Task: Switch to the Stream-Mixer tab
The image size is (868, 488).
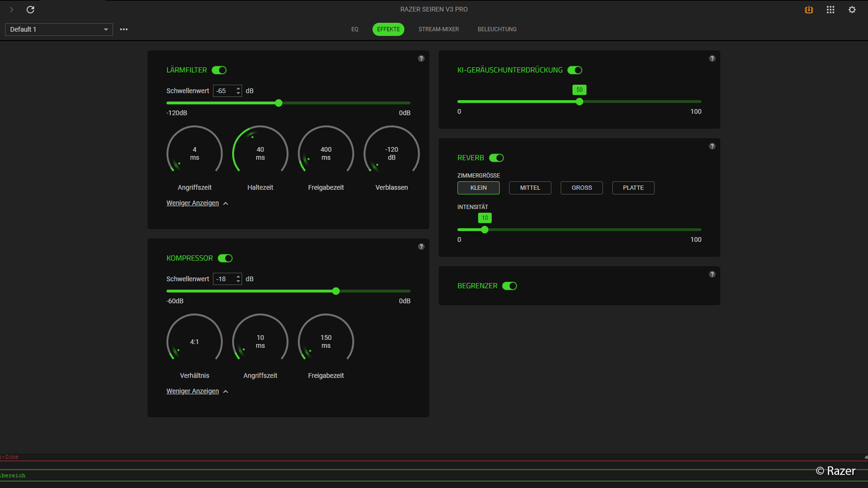Action: 439,29
